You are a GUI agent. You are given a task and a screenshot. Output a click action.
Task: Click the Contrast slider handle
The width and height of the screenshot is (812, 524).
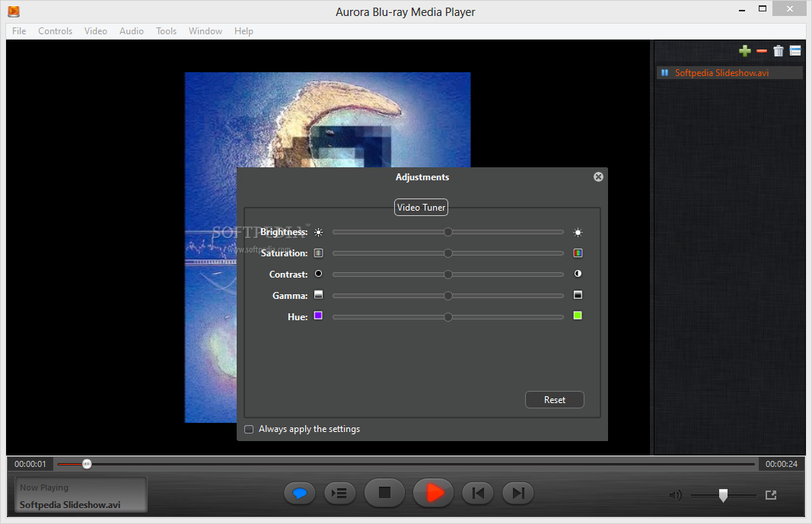point(448,275)
